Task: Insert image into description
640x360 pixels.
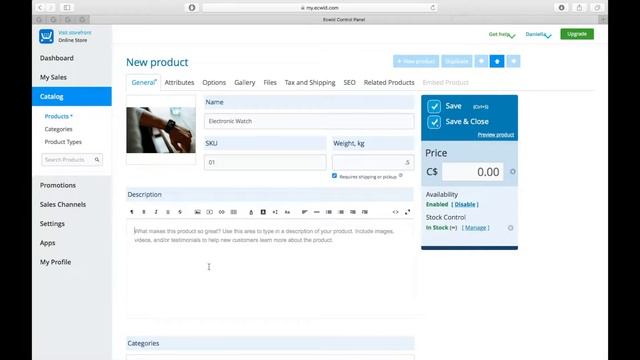Action: pyautogui.click(x=198, y=212)
